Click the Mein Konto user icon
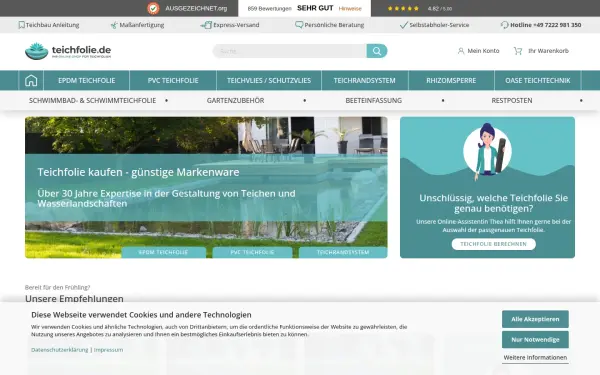This screenshot has height=375, width=600. point(461,51)
